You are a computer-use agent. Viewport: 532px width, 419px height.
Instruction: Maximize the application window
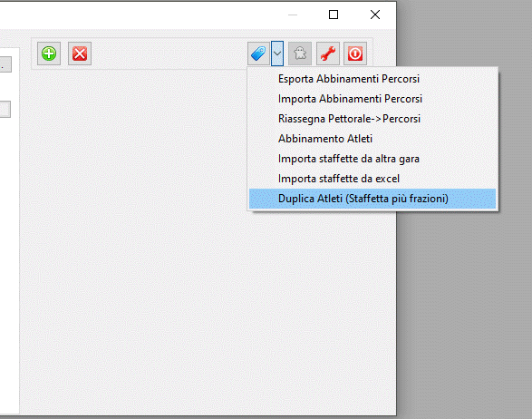coord(334,15)
